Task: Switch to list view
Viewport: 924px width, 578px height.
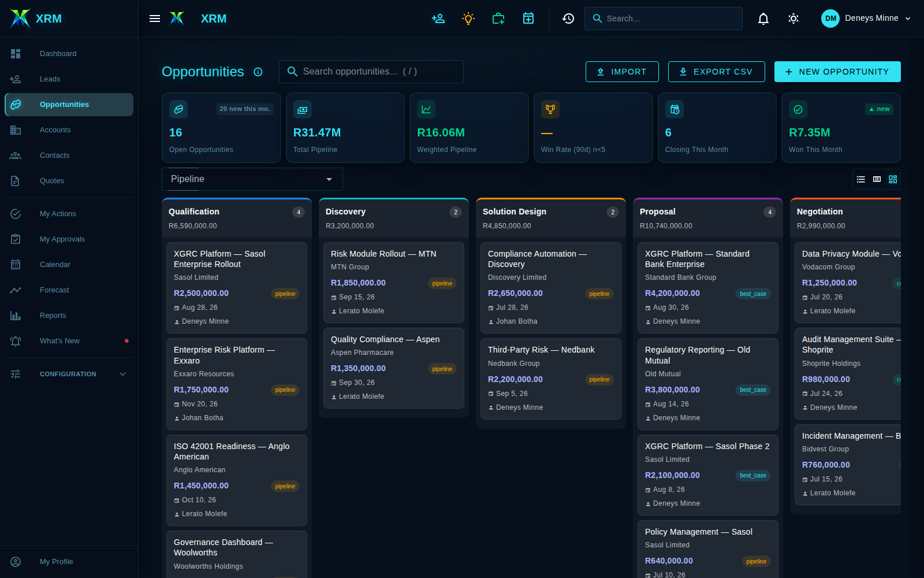Action: pyautogui.click(x=861, y=179)
